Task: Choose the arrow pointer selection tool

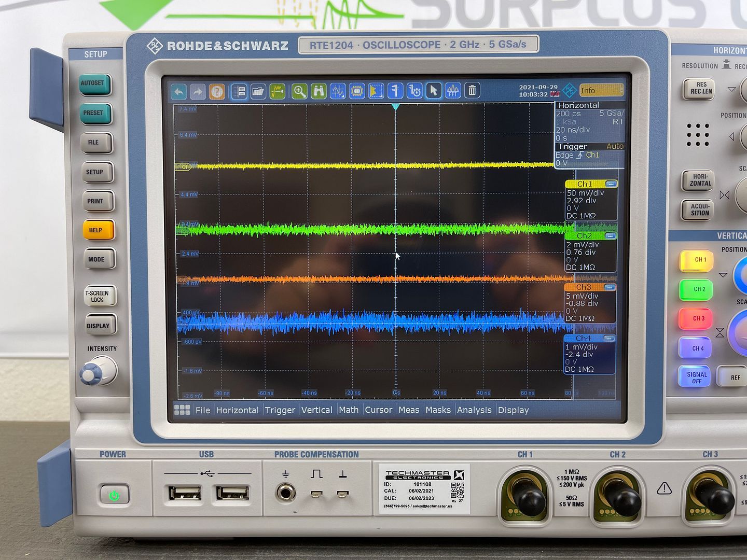Action: 434,91
